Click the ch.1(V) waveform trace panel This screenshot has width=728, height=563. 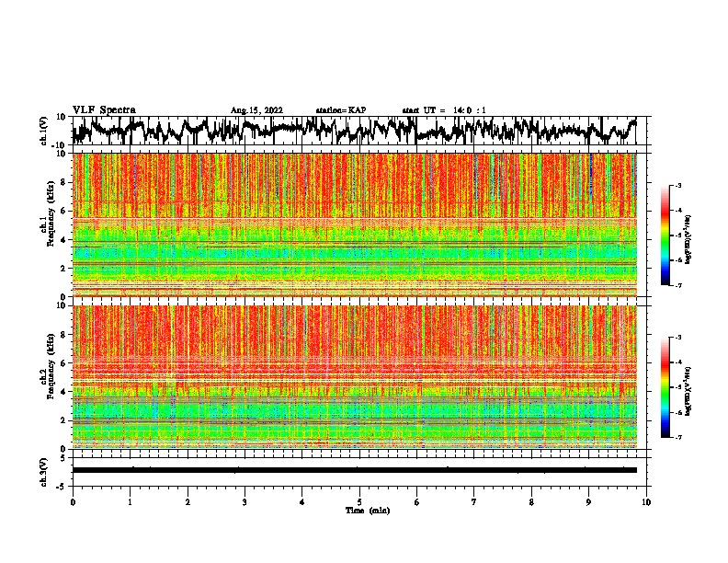click(x=361, y=131)
